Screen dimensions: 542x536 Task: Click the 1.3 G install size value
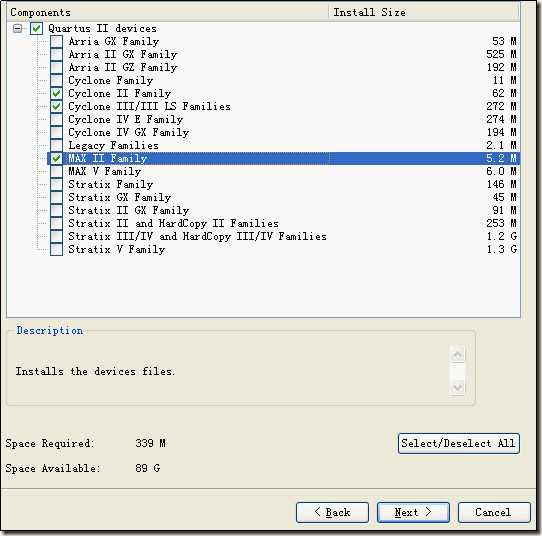[502, 250]
